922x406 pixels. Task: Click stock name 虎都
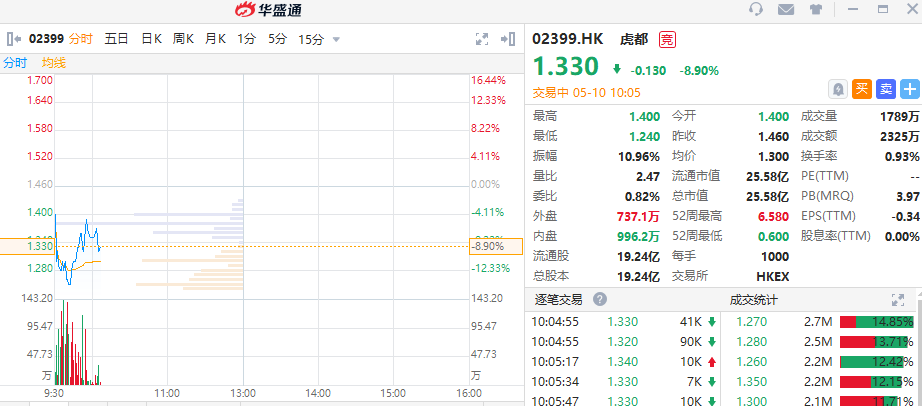point(634,39)
